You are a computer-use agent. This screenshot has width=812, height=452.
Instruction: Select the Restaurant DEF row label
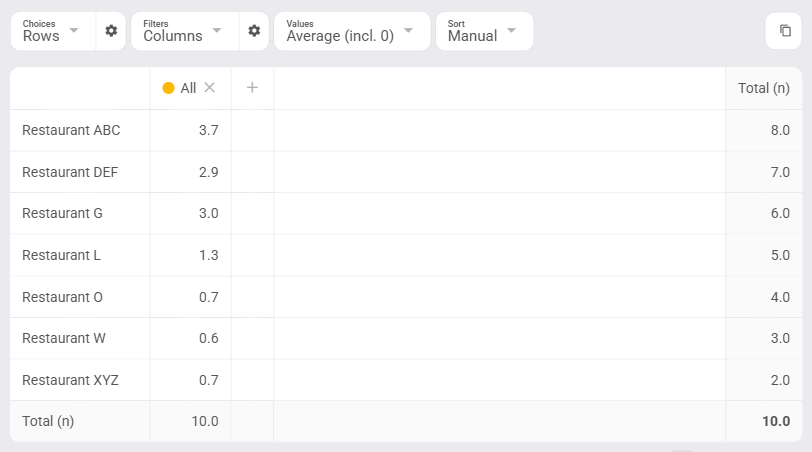pos(70,172)
